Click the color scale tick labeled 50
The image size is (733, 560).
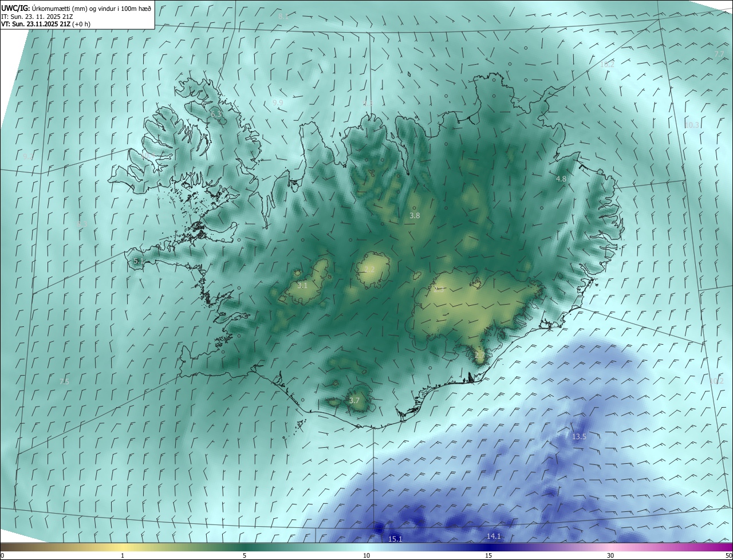pos(728,556)
